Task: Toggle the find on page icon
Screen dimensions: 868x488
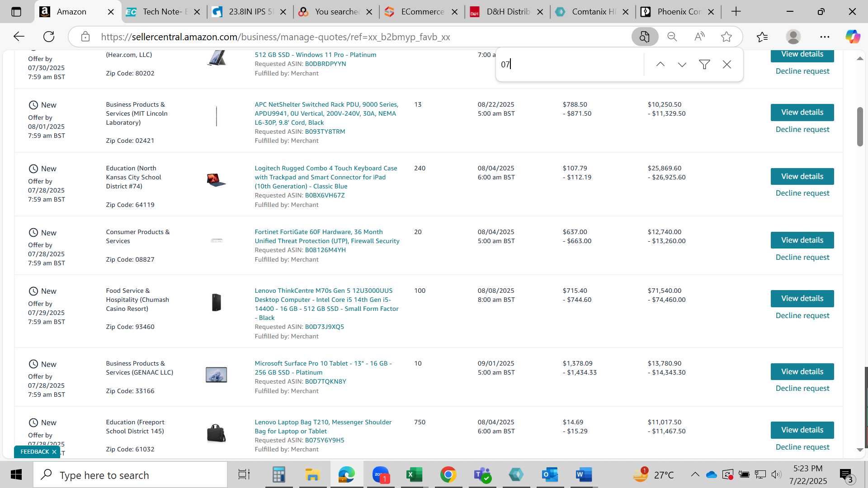Action: (x=645, y=37)
